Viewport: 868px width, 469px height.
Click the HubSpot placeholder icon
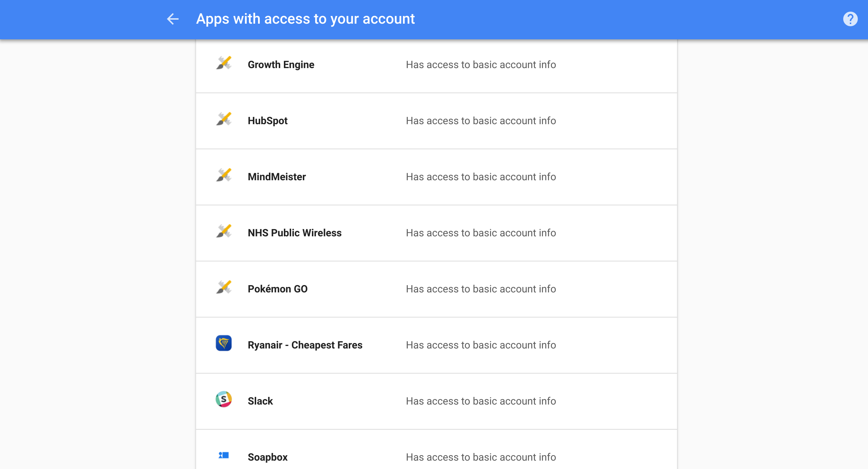click(x=224, y=119)
